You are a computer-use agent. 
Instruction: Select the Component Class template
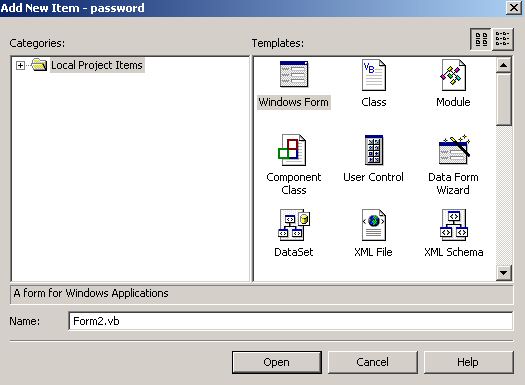point(292,150)
